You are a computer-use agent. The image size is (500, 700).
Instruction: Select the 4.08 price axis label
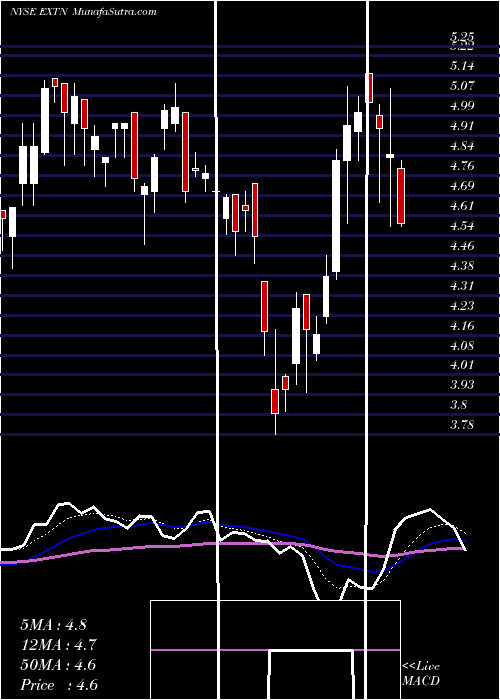coord(462,346)
